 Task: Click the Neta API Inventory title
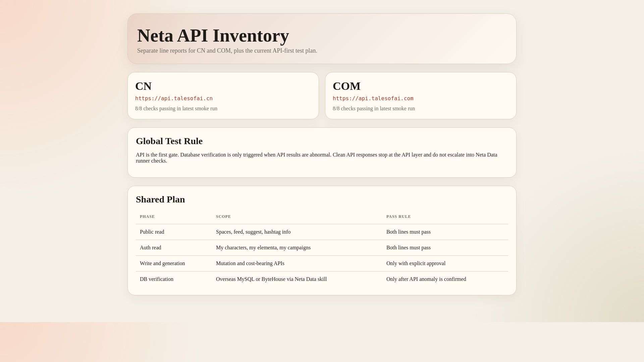[x=213, y=36]
